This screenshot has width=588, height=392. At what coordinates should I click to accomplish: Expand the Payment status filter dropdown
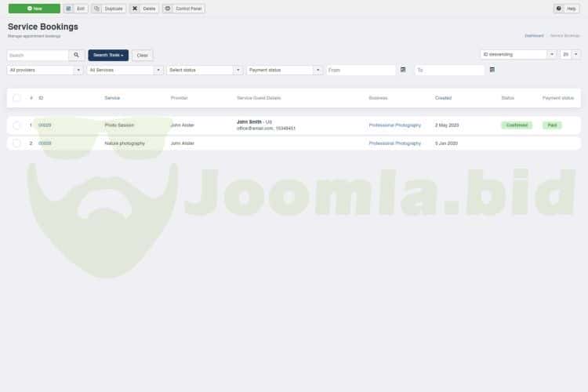(x=284, y=70)
